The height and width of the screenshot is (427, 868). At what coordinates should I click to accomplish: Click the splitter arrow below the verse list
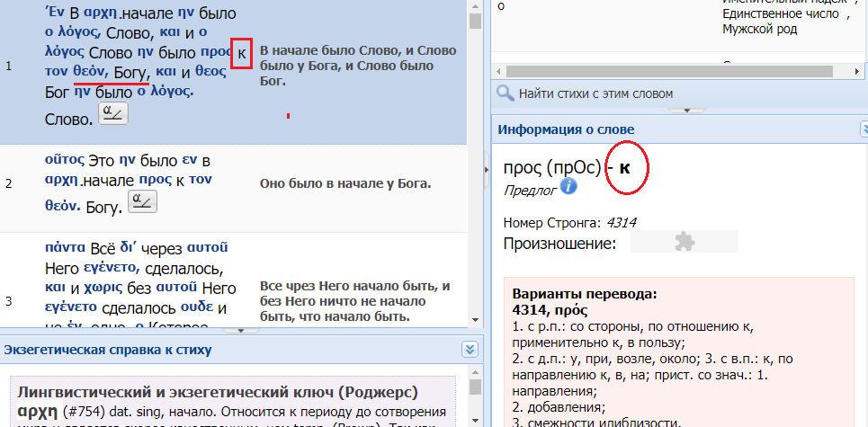(240, 330)
